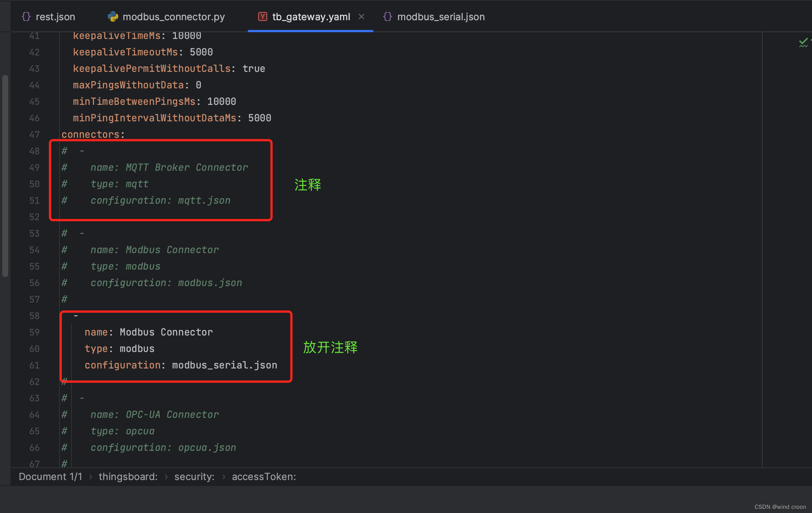Click the '10000' value on line 45

[222, 101]
